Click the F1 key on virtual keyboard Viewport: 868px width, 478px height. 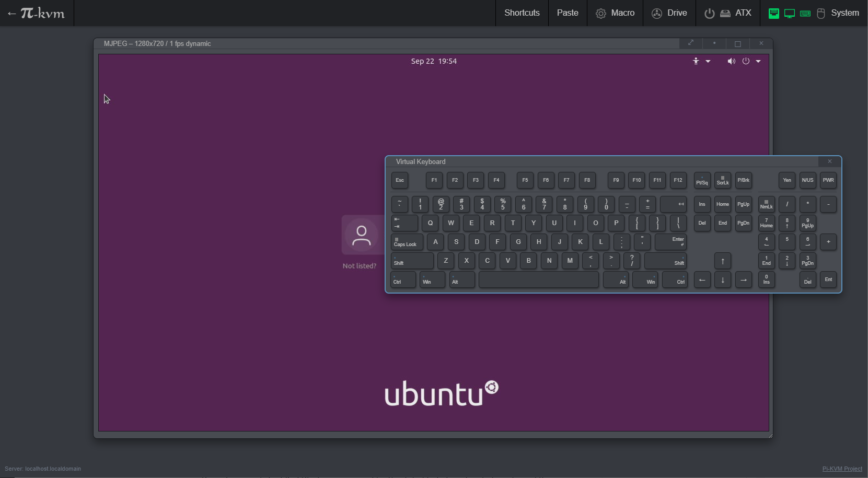coord(434,180)
